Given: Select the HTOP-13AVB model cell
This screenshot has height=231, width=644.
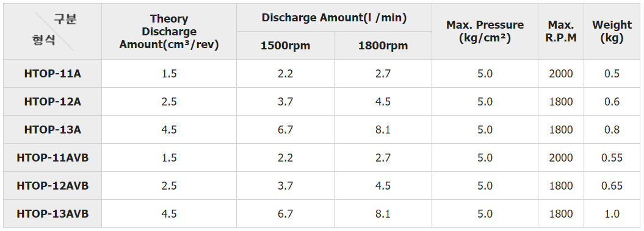Looking at the screenshot, I should click(x=52, y=214).
